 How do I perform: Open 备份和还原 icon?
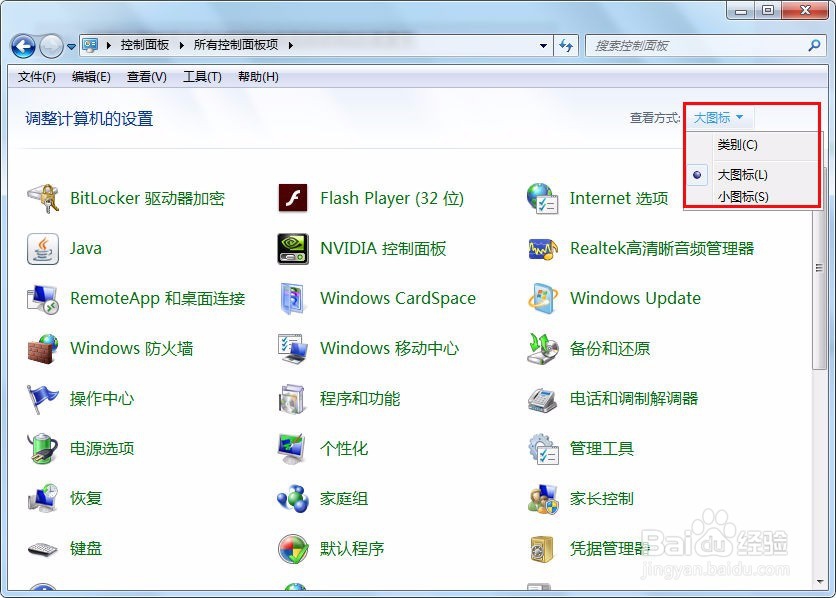tap(542, 349)
